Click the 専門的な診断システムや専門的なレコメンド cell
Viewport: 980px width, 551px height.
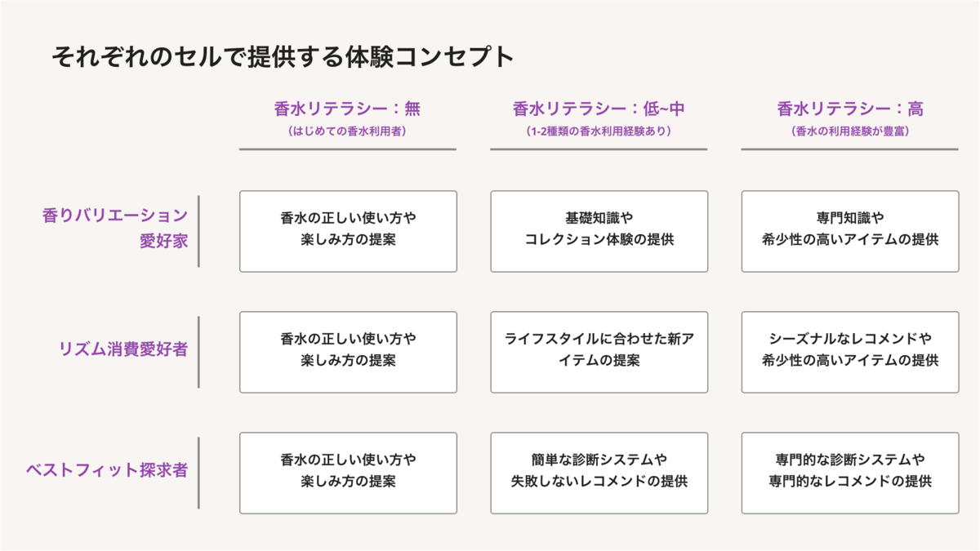click(850, 473)
